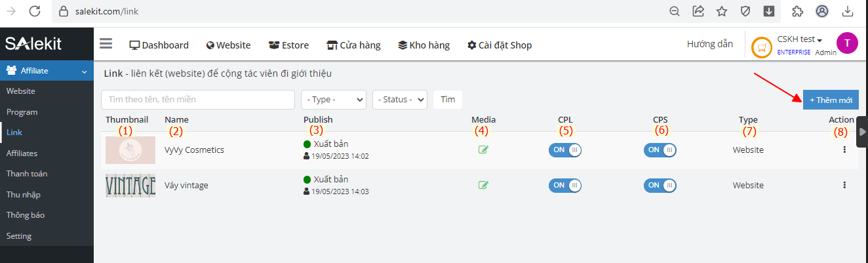Image resolution: width=868 pixels, height=263 pixels.
Task: Click the shopping cart icon in header
Action: tap(761, 47)
